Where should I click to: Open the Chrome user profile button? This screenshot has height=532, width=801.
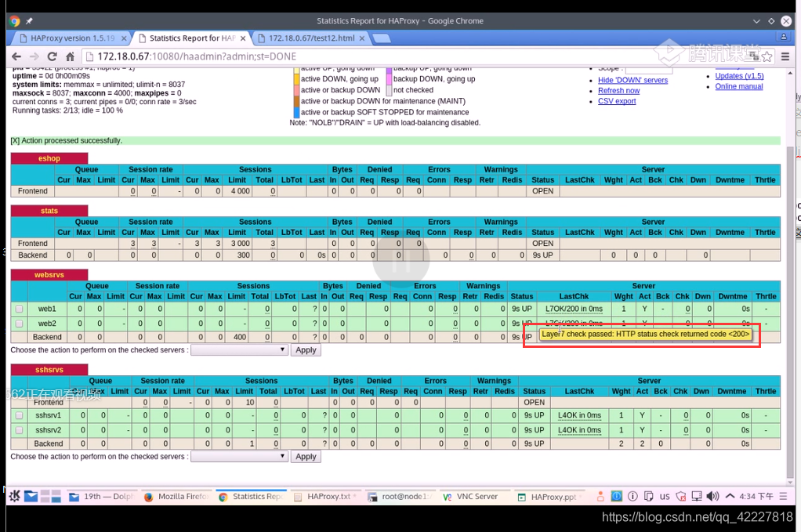[783, 37]
